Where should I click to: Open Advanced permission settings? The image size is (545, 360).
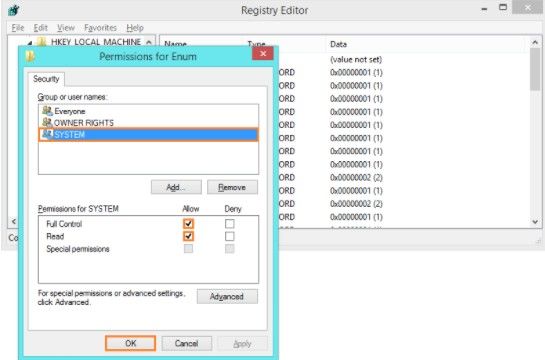click(227, 296)
